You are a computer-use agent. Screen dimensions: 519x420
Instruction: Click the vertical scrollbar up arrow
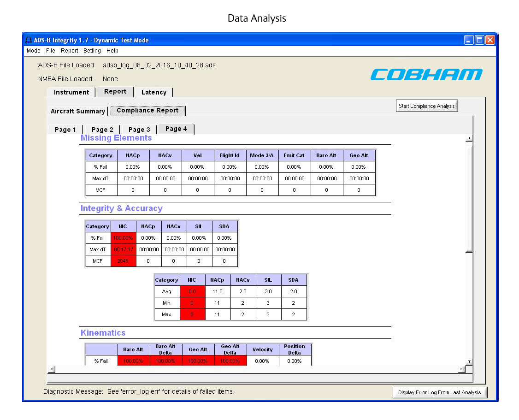pos(469,138)
